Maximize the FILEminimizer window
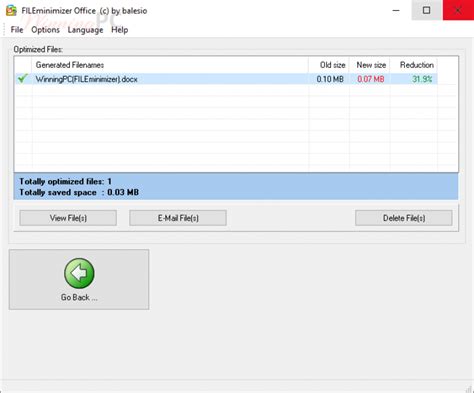 (427, 10)
